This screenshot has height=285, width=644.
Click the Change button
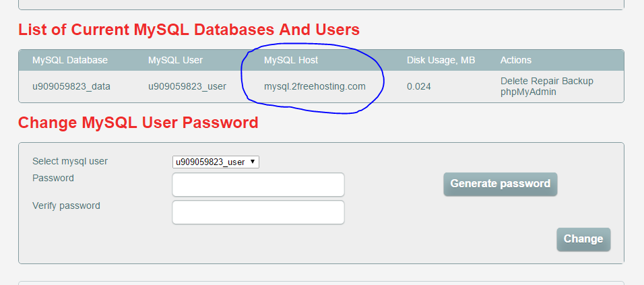coord(583,239)
